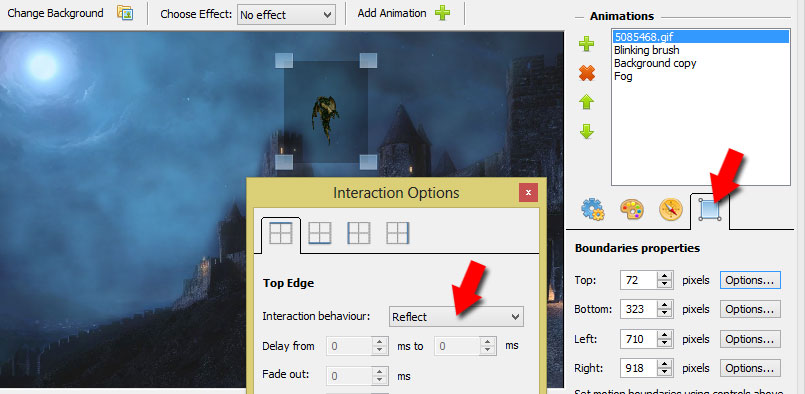Open the compass motion properties tab

(x=670, y=210)
